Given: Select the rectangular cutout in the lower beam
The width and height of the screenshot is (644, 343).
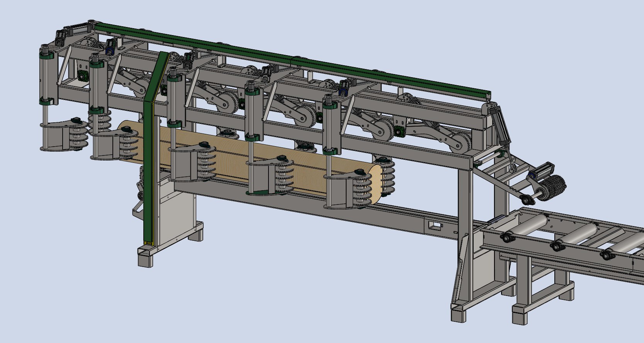Looking at the screenshot, I should click(435, 225).
